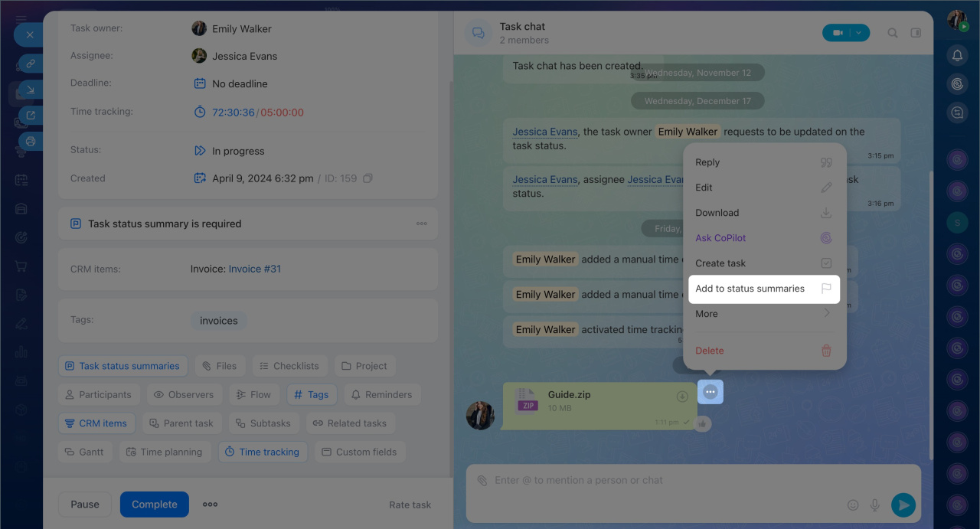The height and width of the screenshot is (529, 980).
Task: Click the download arrow on Guide.zip
Action: click(x=682, y=397)
